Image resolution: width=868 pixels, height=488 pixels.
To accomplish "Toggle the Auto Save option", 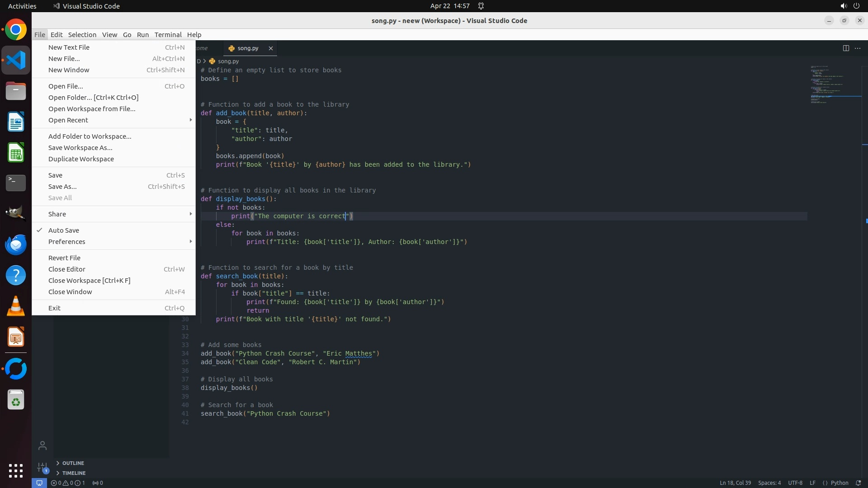I will coord(64,230).
